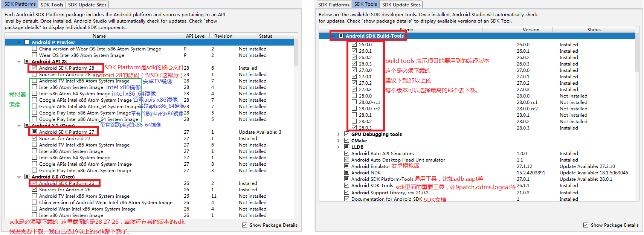Sort by Status column in SDK Tools table
Viewport: 644px width, 235px height.
coord(594,30)
